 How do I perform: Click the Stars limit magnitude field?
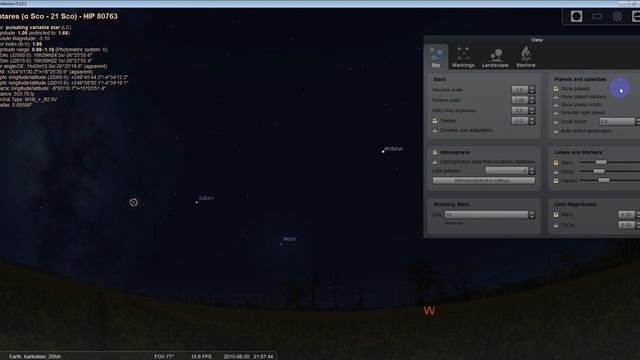pyautogui.click(x=627, y=214)
